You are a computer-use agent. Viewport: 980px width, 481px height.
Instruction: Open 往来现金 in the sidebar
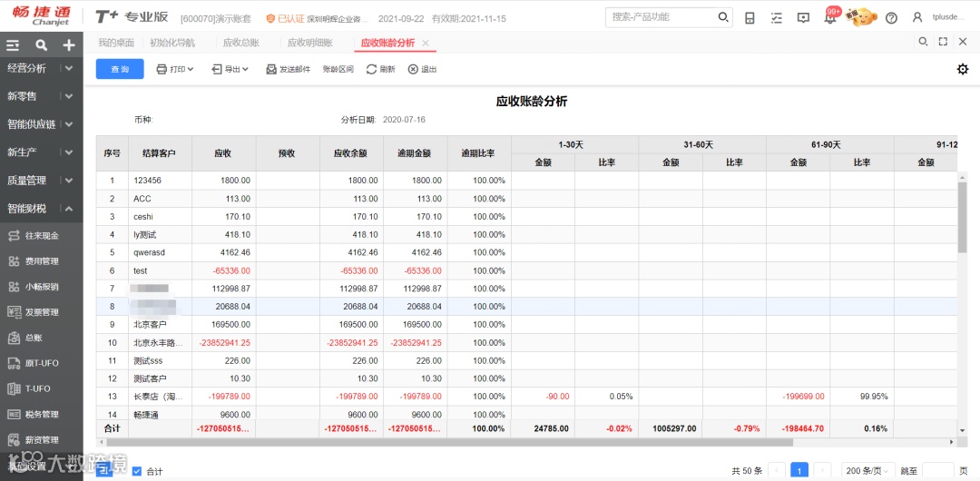pos(41,236)
